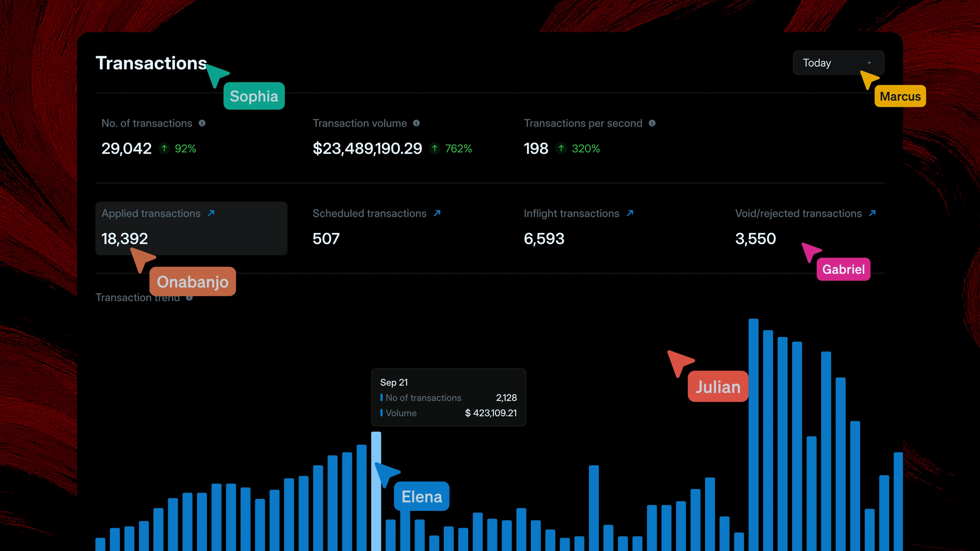The width and height of the screenshot is (980, 551).
Task: Click info icon beside Transaction volume
Action: point(416,123)
